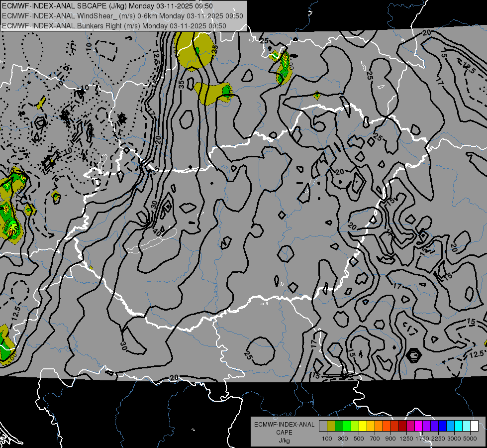Click the J/kg unit label in legend
The image size is (487, 448).
coord(284,440)
